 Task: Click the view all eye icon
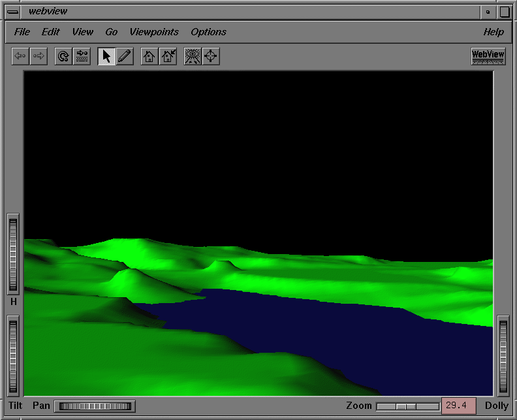click(193, 56)
